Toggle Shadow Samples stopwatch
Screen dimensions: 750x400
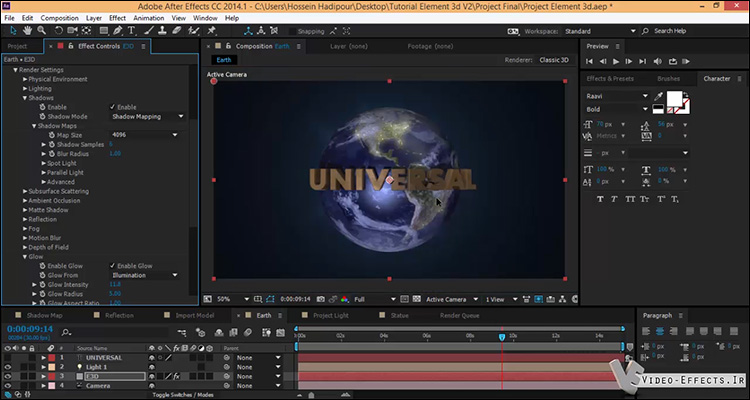tap(52, 144)
